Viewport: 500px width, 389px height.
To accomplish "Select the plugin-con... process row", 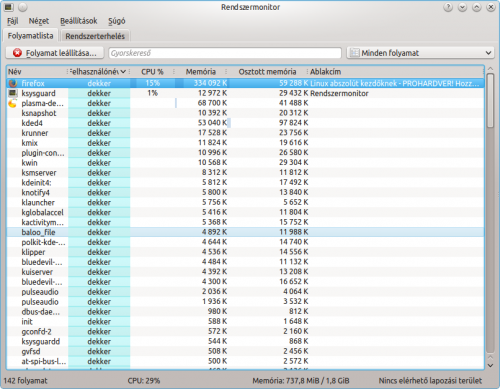I will [x=245, y=153].
